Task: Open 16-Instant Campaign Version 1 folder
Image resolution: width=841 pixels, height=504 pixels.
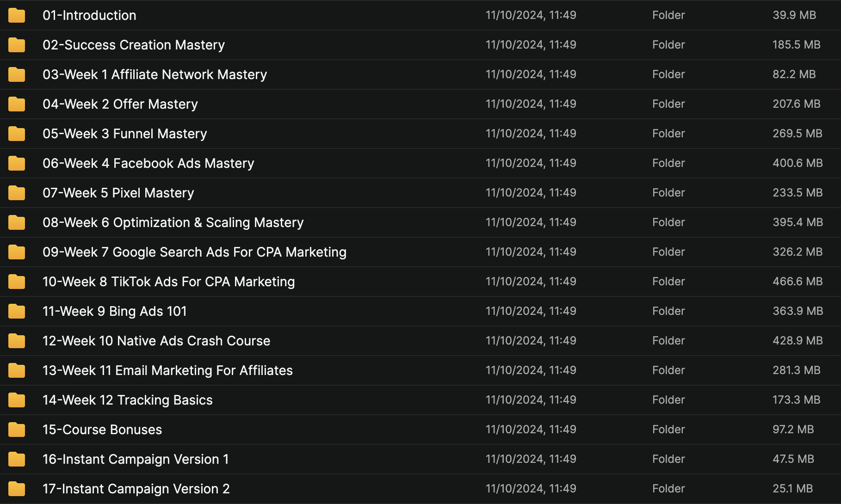Action: [136, 459]
